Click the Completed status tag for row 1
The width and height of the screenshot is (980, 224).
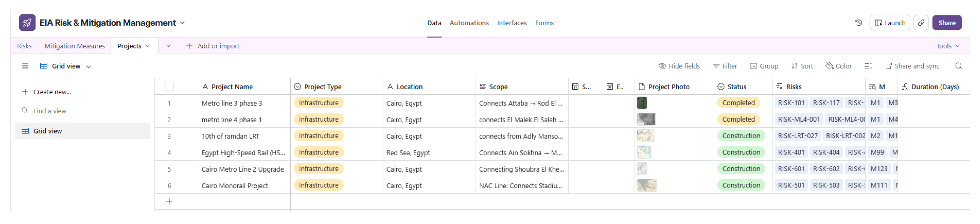[x=738, y=103]
